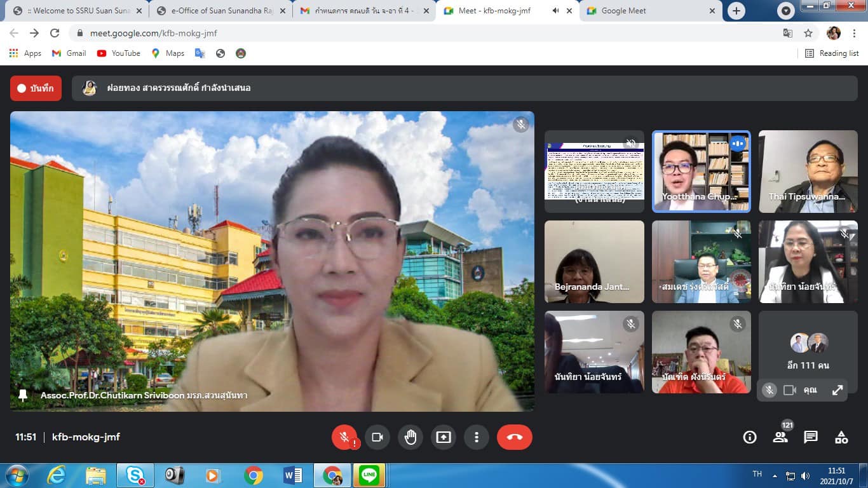This screenshot has height=488, width=868.
Task: Toggle camera in the self-view tile
Action: tap(790, 390)
